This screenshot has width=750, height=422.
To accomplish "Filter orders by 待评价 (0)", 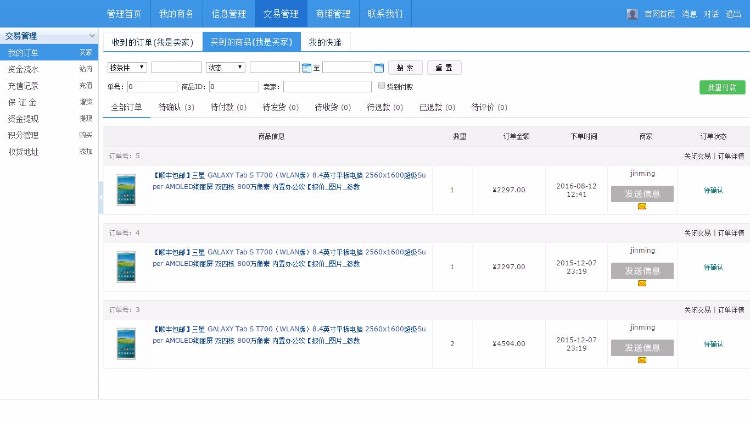I will coord(489,107).
